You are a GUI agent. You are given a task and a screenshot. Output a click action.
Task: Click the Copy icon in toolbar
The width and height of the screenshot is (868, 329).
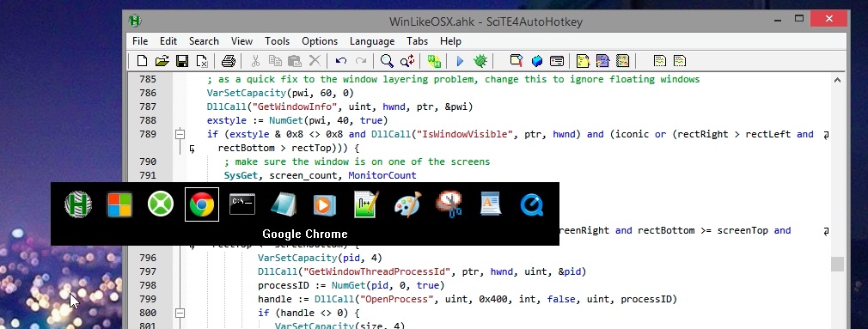[x=275, y=61]
